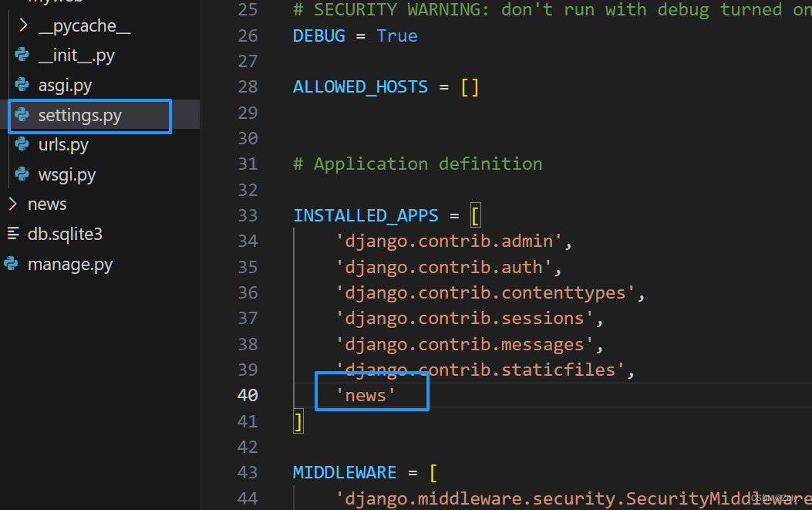
Task: Click closing bracket on line 41
Action: point(298,421)
